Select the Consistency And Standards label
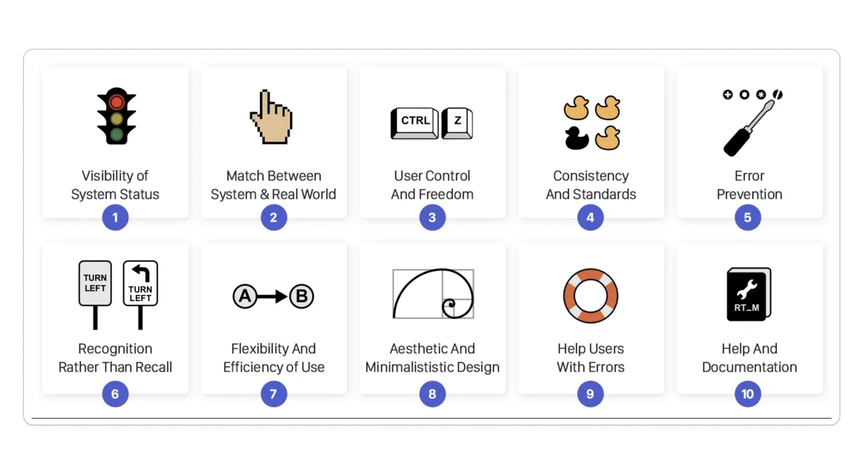This screenshot has height=469, width=868. [591, 185]
